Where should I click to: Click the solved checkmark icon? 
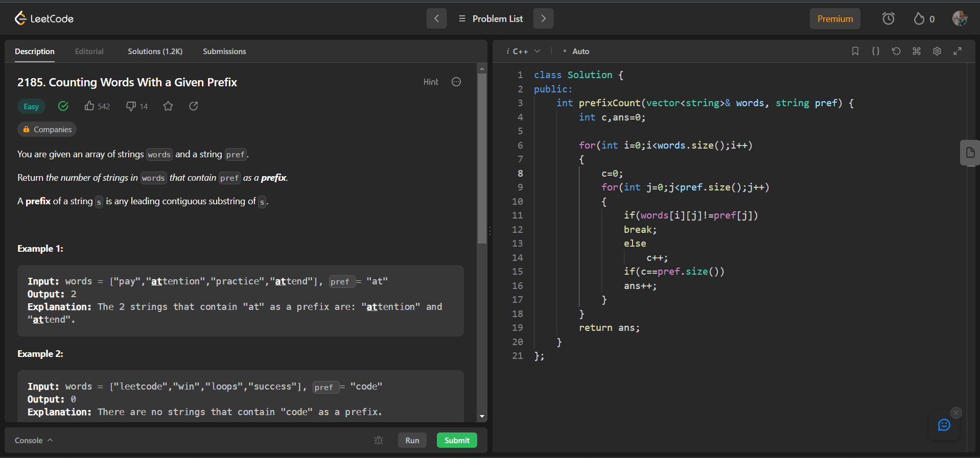63,106
